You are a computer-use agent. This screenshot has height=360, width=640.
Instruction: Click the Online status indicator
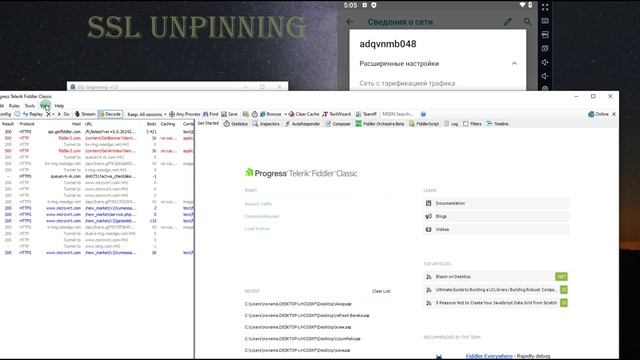point(598,114)
